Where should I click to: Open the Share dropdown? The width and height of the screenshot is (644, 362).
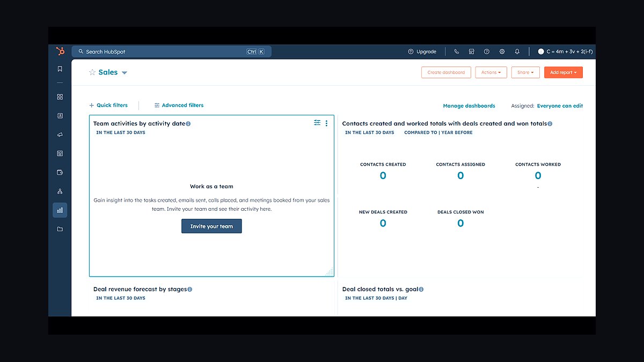point(525,72)
